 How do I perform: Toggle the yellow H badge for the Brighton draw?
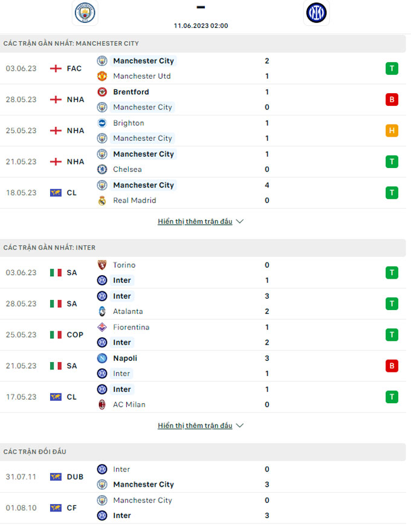pos(392,130)
